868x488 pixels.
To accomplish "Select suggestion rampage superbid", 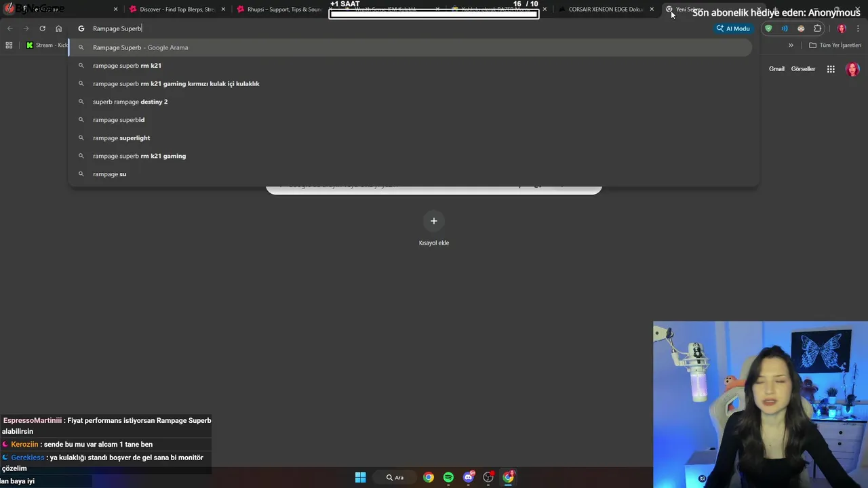I will click(410, 120).
